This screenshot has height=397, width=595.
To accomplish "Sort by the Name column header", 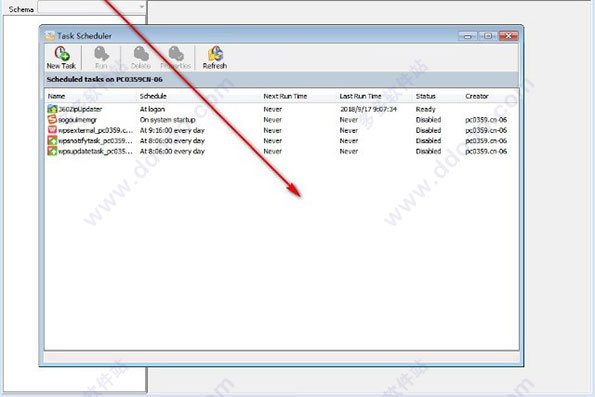I will click(56, 96).
